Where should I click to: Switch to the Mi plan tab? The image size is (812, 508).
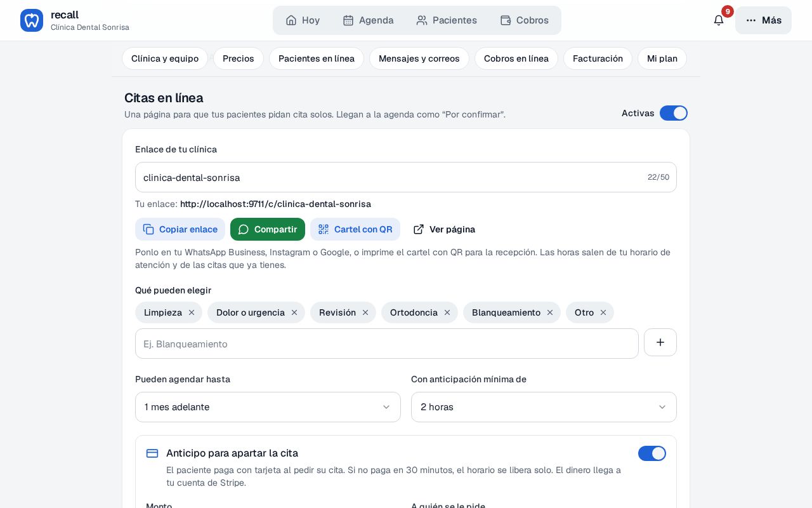[662, 58]
